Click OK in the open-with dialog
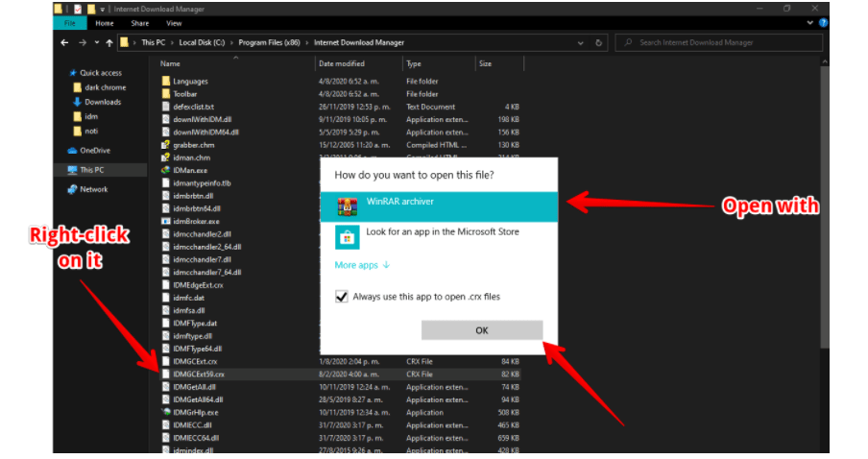The image size is (868, 459). [x=482, y=330]
